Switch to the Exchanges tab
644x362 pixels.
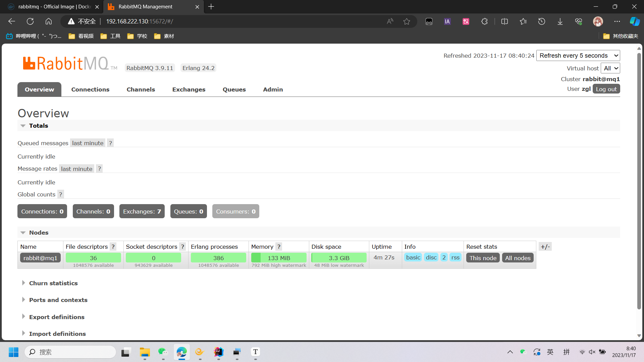(x=189, y=89)
